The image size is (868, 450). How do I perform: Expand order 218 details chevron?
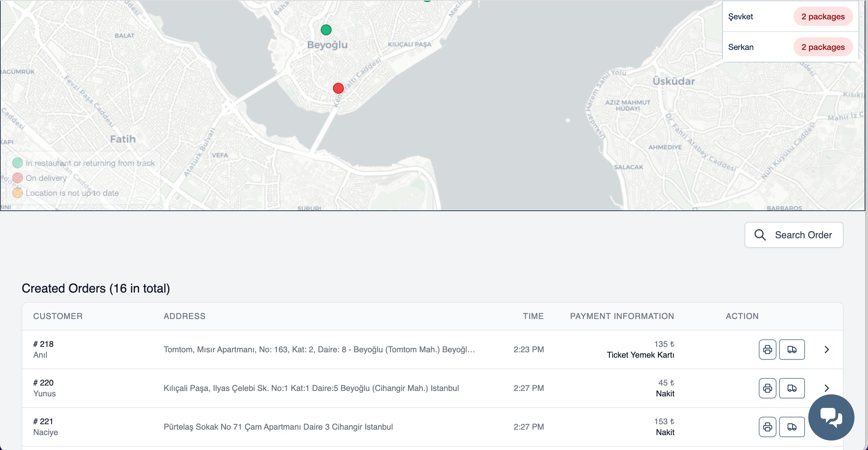pyautogui.click(x=827, y=349)
